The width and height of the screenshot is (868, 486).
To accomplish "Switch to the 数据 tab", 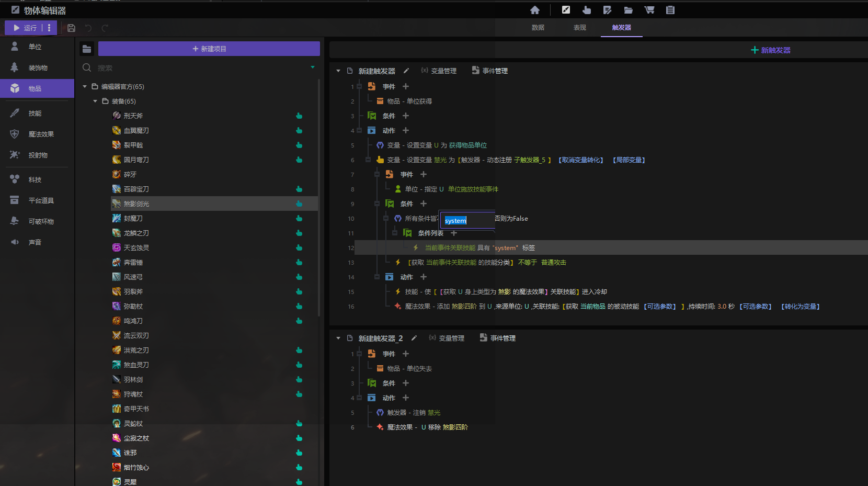I will [538, 27].
